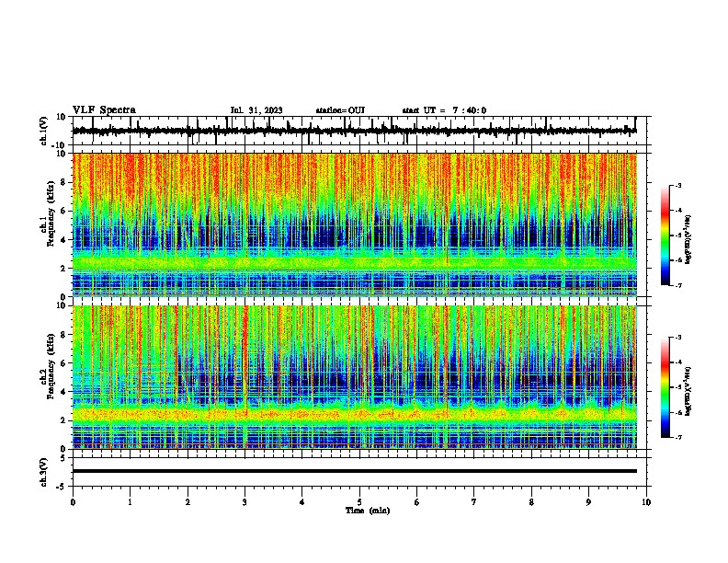Viewport: 728px width, 563px height.
Task: Click the "ch.3(V)" axis label
Action: point(44,472)
